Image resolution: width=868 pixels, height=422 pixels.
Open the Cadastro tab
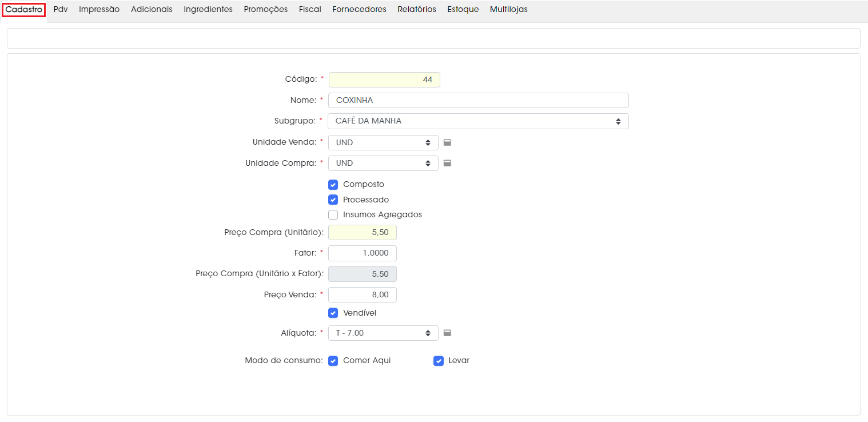coord(23,9)
